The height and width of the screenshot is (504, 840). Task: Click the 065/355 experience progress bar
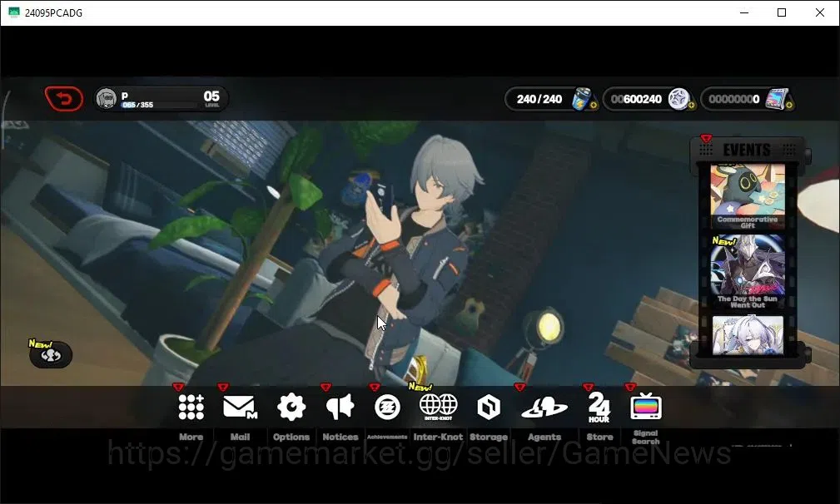tap(160, 105)
